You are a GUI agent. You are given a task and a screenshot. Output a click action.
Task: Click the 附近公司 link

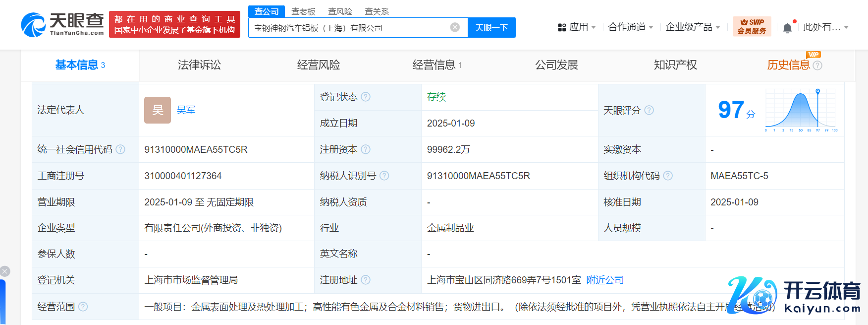[605, 280]
